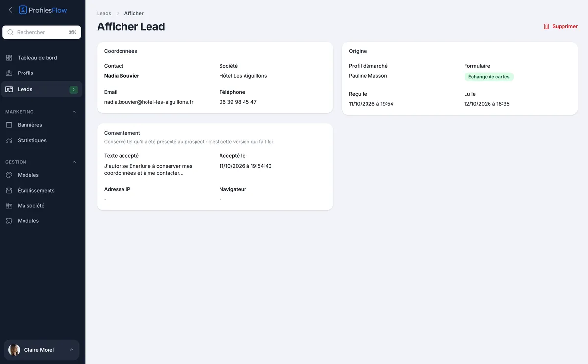Click the phone number 06 39 98 45 47
This screenshot has height=364, width=588.
pyautogui.click(x=238, y=102)
